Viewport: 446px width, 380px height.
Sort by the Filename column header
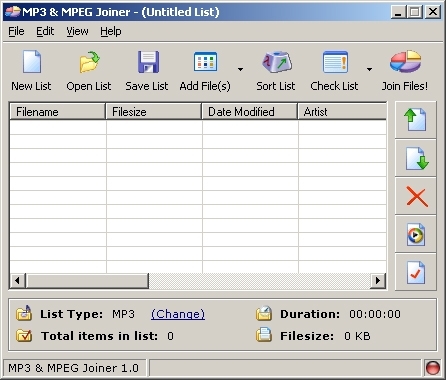(57, 112)
